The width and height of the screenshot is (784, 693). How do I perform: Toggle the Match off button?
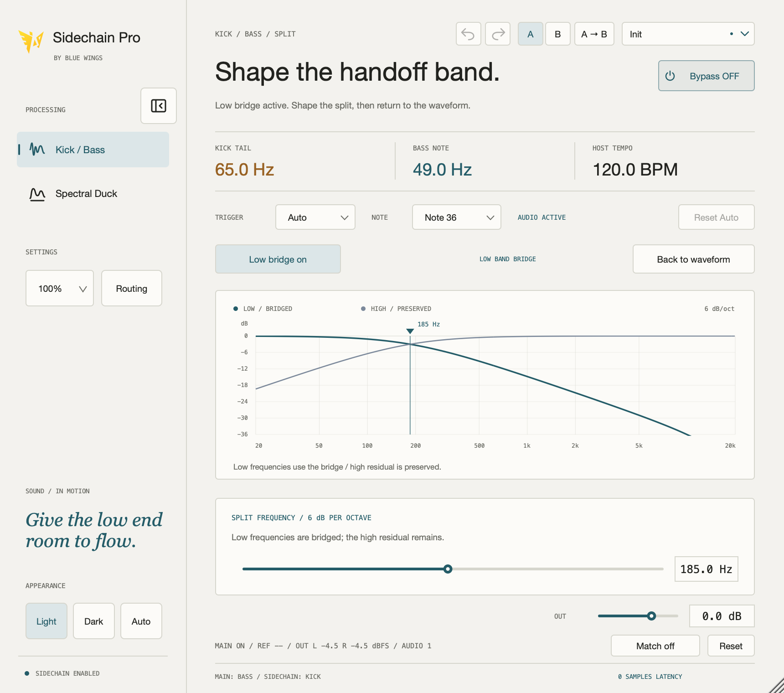pos(655,646)
